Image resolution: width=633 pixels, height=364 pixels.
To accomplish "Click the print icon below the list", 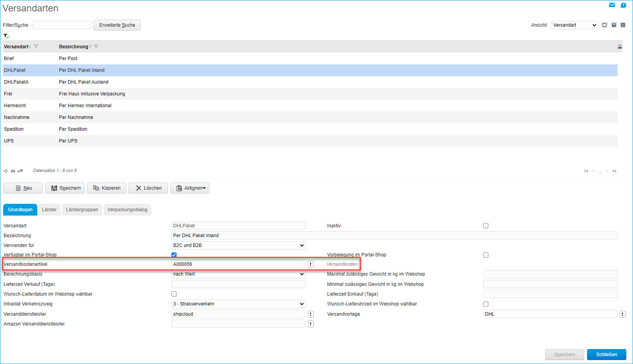I will 13,171.
